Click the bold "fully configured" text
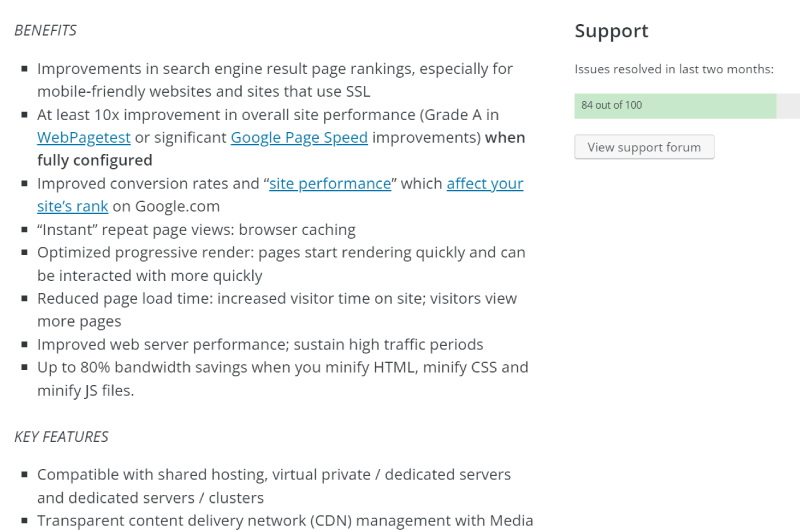The height and width of the screenshot is (530, 800). (94, 161)
